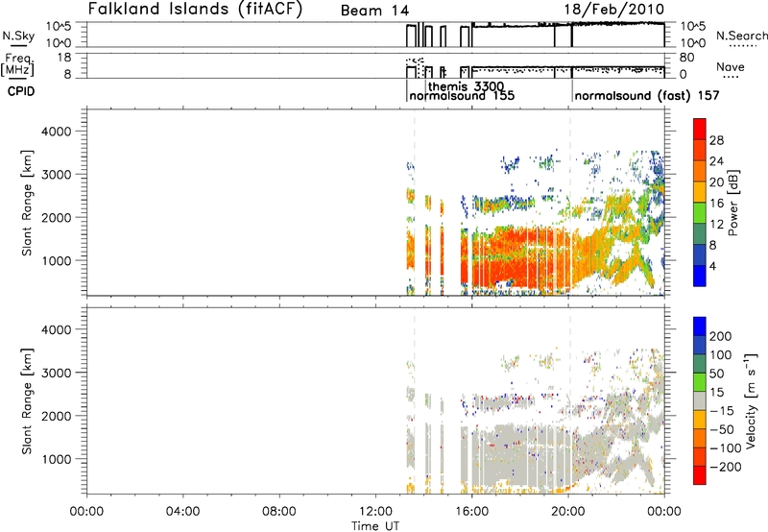The image size is (768, 532).
Task: Click the 'Falkland Islands (fitACF)' title
Action: [195, 9]
